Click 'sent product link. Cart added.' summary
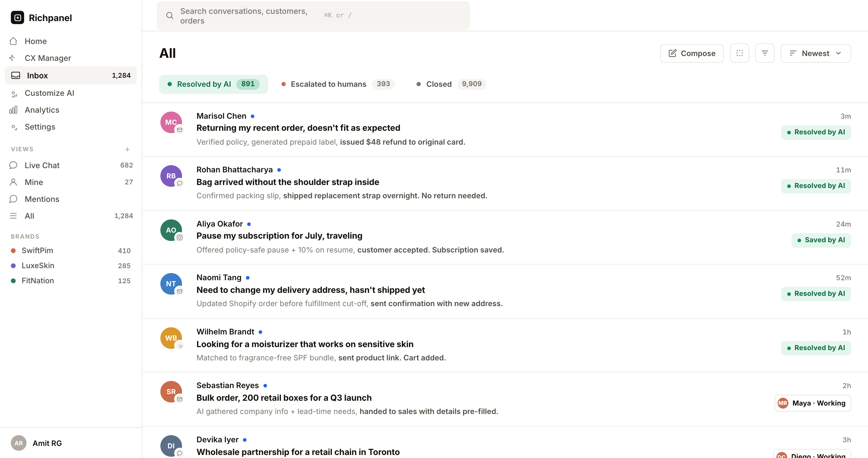 point(392,358)
